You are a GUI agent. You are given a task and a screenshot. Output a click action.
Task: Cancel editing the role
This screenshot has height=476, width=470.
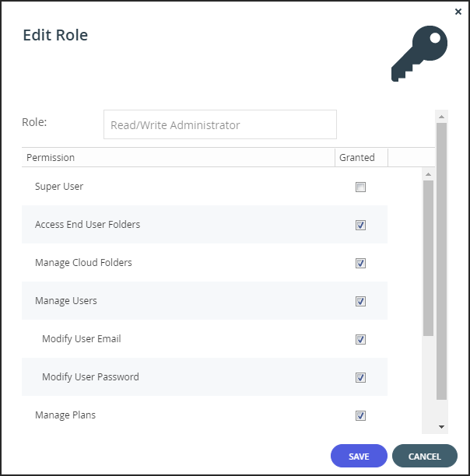[x=424, y=456]
